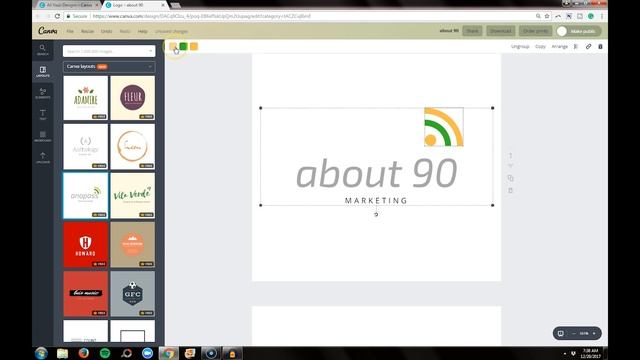
Task: Open the Text tab in sidebar
Action: point(42,115)
